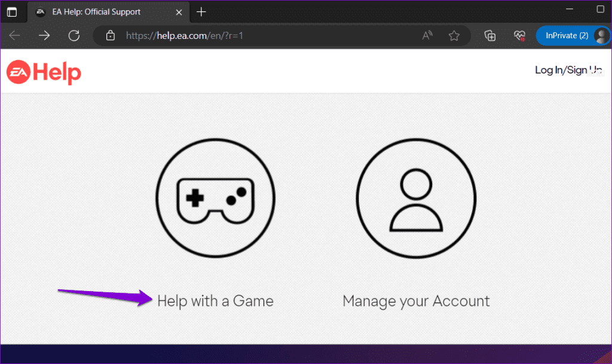Select the EA Help: Official Support tab
The width and height of the screenshot is (612, 364).
(109, 12)
